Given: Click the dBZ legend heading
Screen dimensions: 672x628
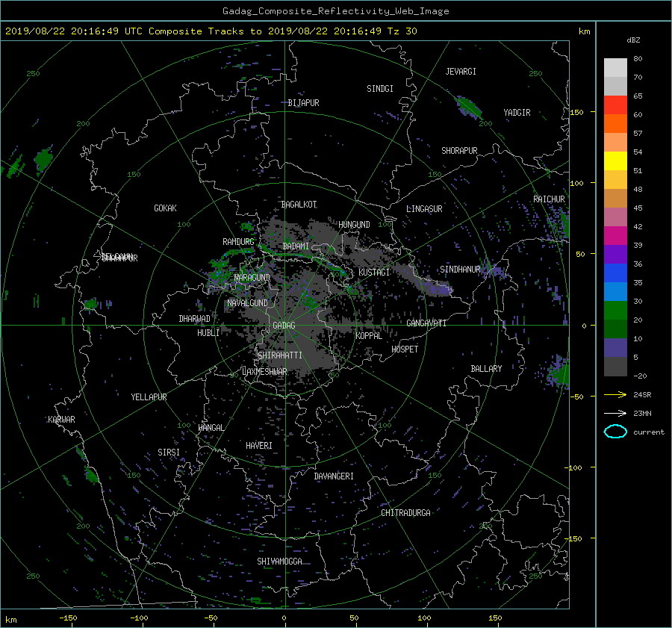Looking at the screenshot, I should 633,40.
